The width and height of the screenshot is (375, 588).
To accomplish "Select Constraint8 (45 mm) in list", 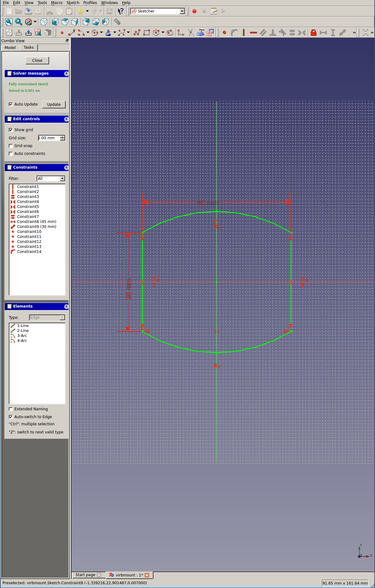I will coord(37,222).
